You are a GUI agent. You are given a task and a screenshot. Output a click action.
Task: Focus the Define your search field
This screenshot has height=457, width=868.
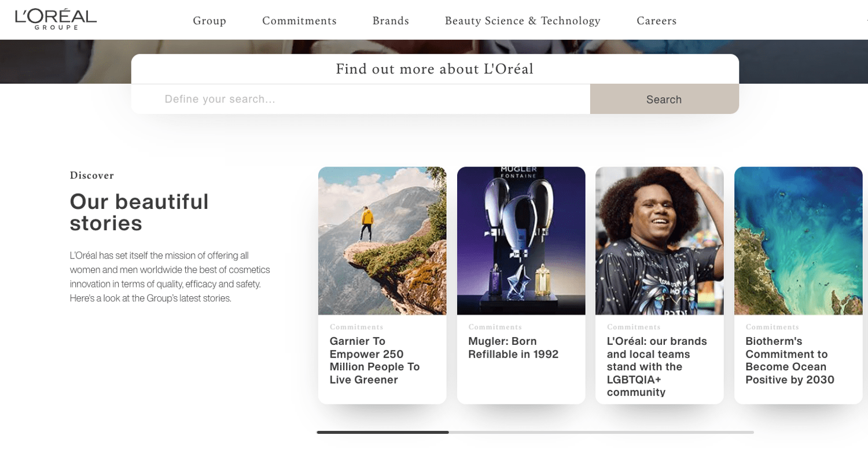[x=361, y=99]
